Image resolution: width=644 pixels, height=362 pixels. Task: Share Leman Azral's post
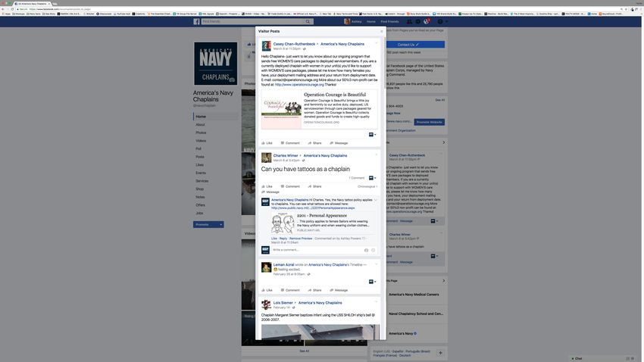click(x=314, y=291)
